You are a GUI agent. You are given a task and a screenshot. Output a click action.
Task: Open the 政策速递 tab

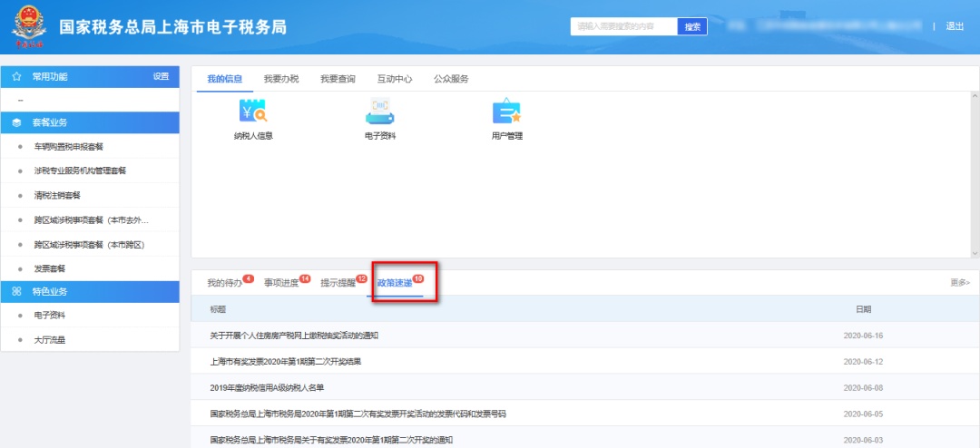pyautogui.click(x=395, y=283)
